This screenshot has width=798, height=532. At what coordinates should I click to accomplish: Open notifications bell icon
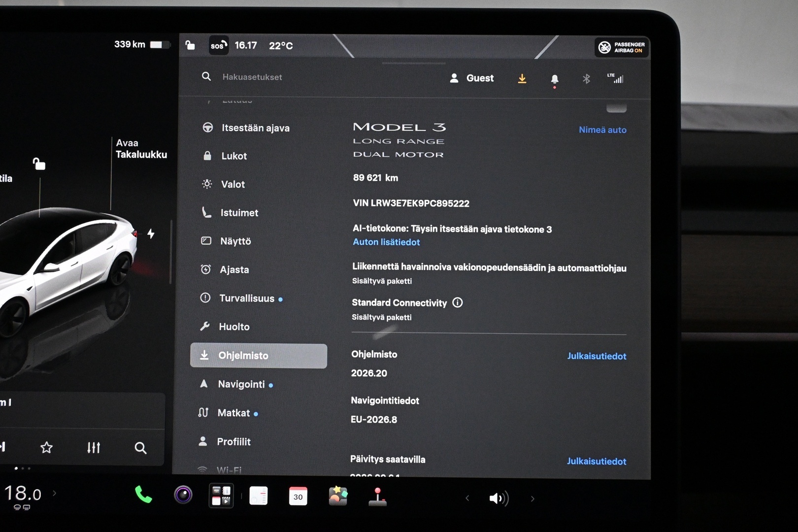[x=555, y=79]
